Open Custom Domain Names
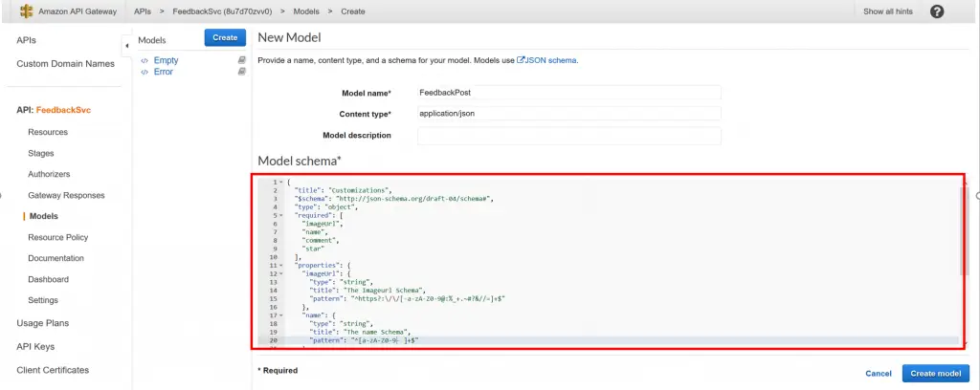Viewport: 980px width, 390px height. [66, 64]
